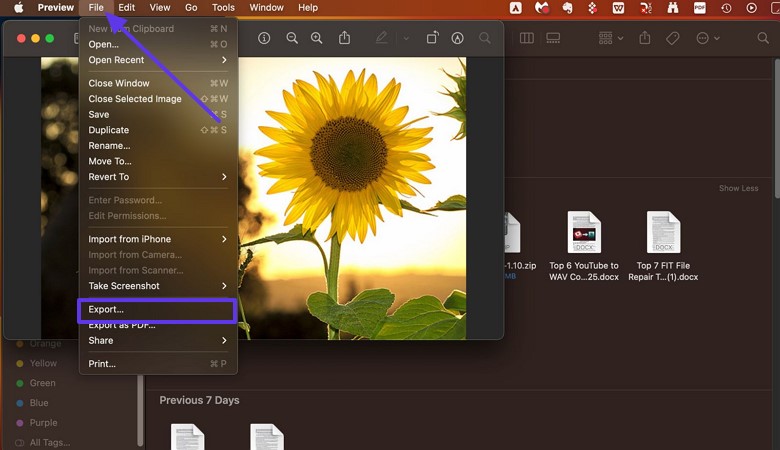Viewport: 780px width, 450px height.
Task: Rotate the image with the Rotate icon
Action: [x=432, y=38]
